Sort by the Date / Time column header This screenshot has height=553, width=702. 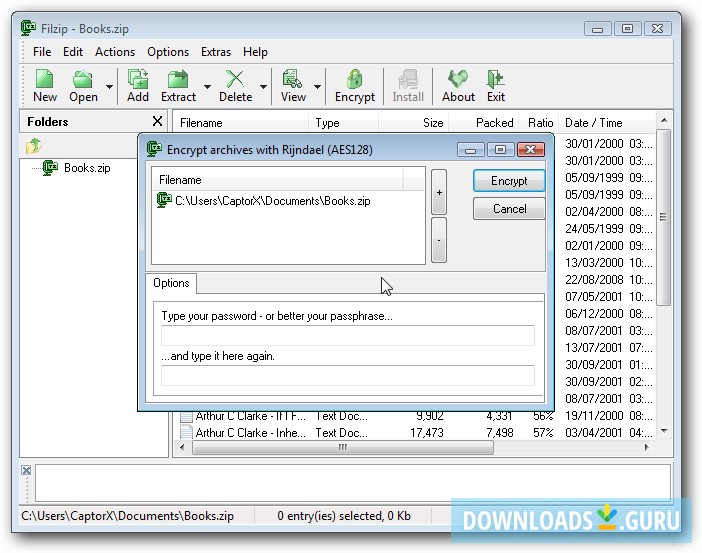pos(607,123)
